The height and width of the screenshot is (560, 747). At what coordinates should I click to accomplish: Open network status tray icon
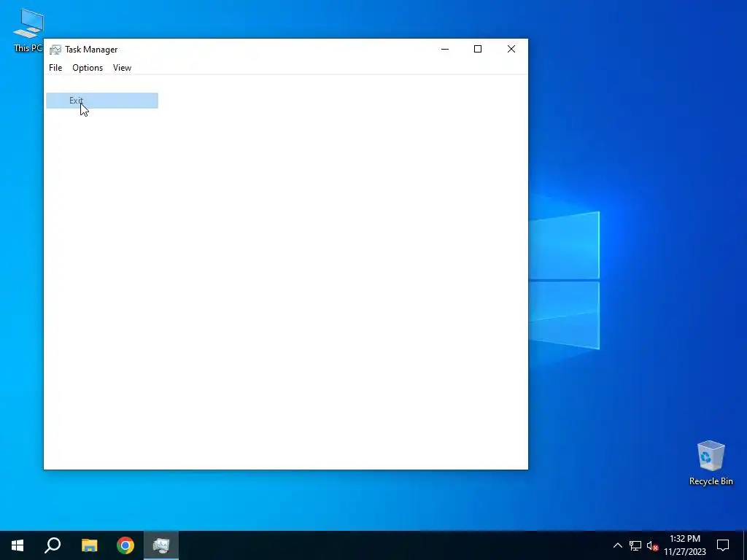635,545
